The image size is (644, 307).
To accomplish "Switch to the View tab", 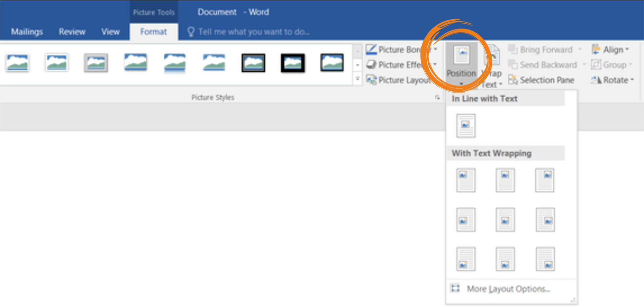I will pos(110,32).
